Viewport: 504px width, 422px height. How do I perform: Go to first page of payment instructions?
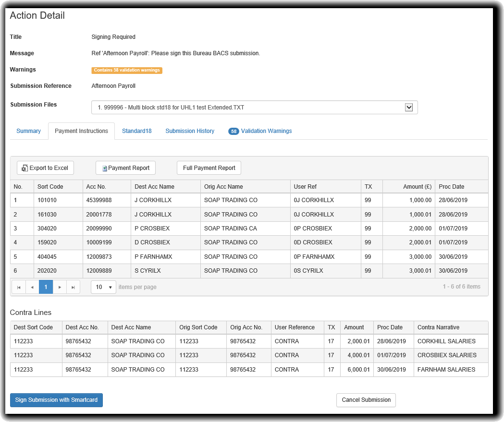click(18, 287)
